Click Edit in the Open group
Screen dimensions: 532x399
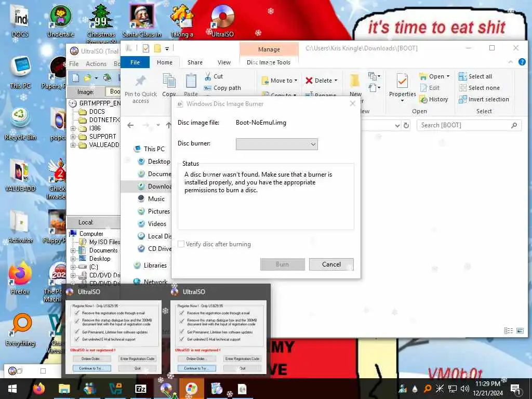[430, 88]
